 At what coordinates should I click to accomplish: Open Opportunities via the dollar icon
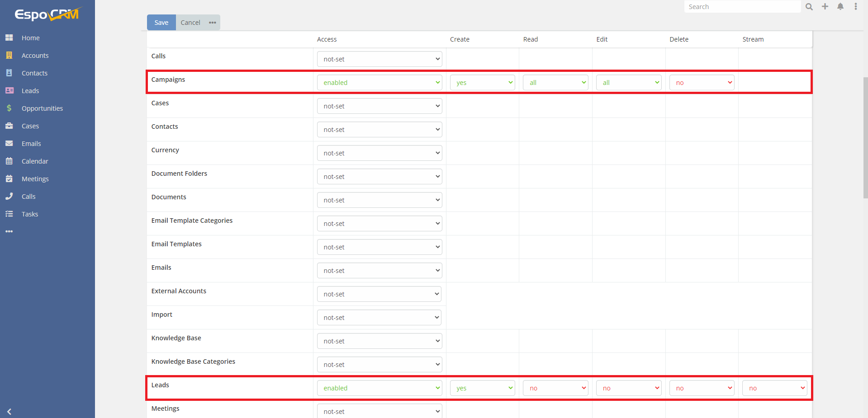9,108
